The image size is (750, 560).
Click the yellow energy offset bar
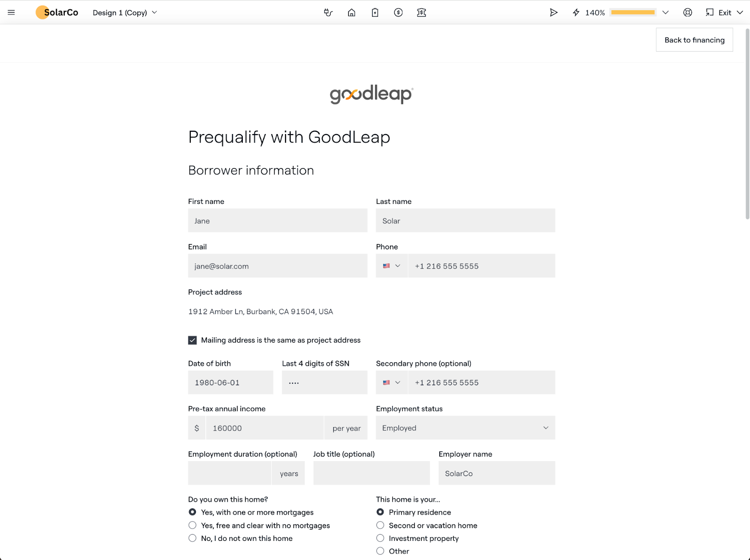[633, 13]
